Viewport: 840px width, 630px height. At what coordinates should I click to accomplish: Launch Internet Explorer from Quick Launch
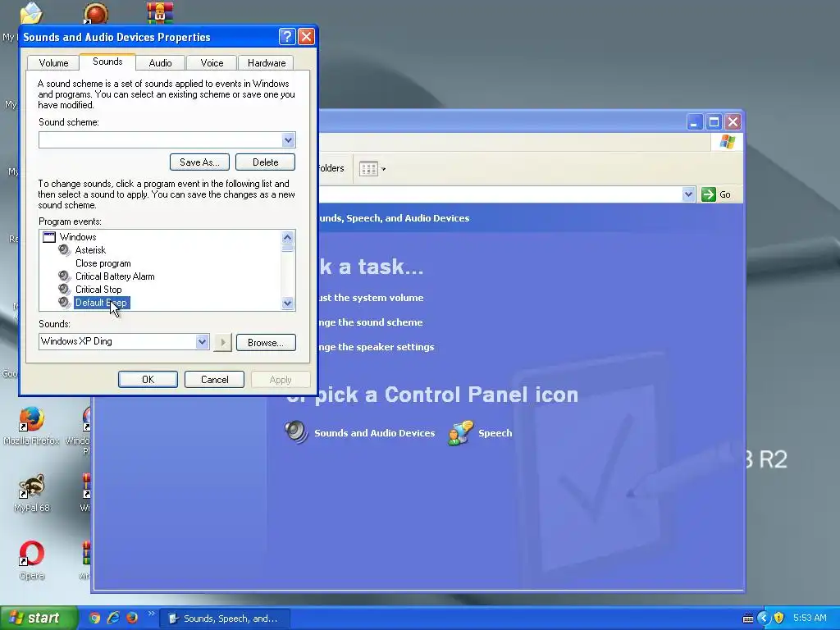[x=113, y=619]
